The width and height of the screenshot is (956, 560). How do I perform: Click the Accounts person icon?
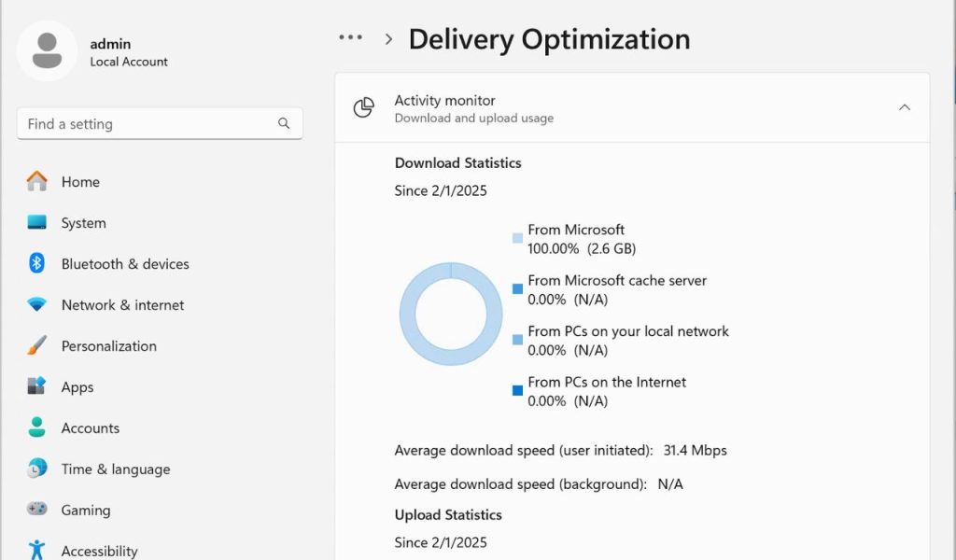point(35,428)
